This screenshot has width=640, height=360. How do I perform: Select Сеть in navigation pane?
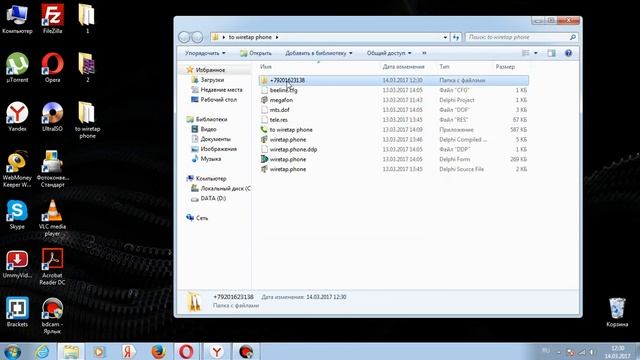coord(202,218)
